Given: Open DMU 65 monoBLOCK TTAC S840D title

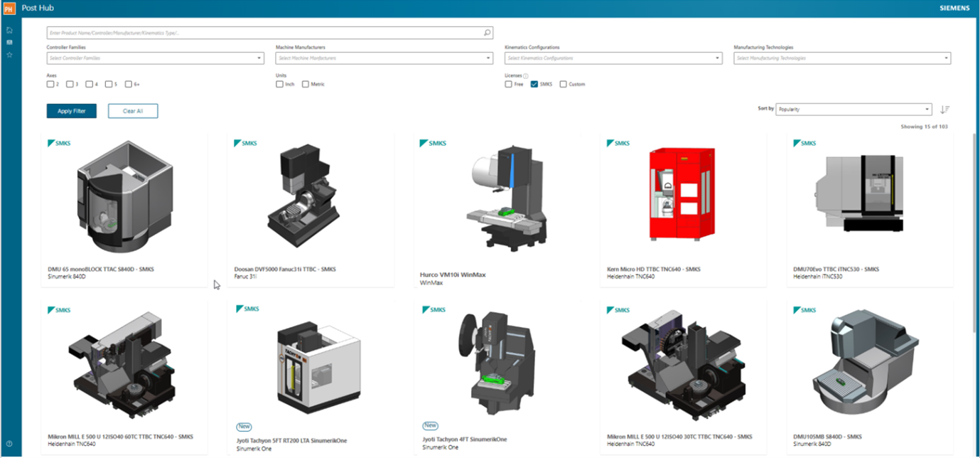Looking at the screenshot, I should pyautogui.click(x=100, y=270).
